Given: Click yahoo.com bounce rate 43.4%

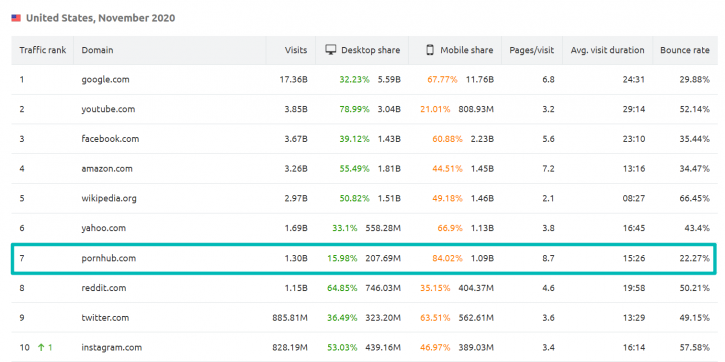Looking at the screenshot, I should pyautogui.click(x=697, y=228).
